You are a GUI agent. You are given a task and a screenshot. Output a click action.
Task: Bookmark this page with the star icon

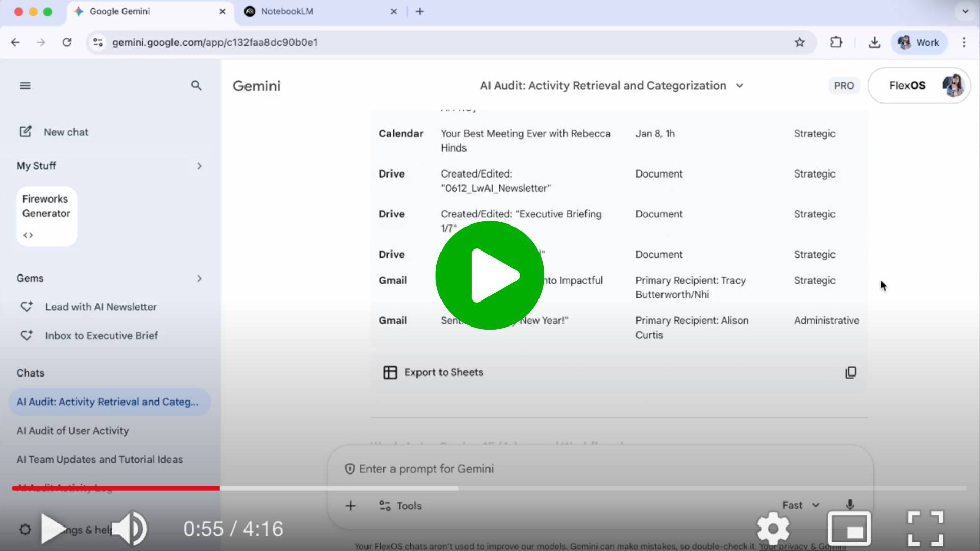coord(800,42)
